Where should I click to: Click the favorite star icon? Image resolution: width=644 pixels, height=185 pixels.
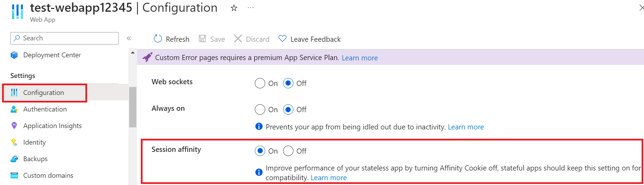coord(234,8)
